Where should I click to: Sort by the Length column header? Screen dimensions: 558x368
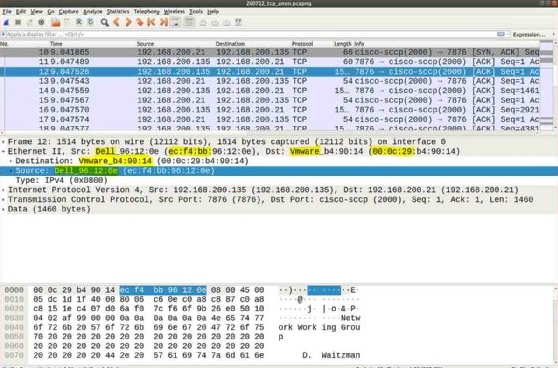point(342,44)
